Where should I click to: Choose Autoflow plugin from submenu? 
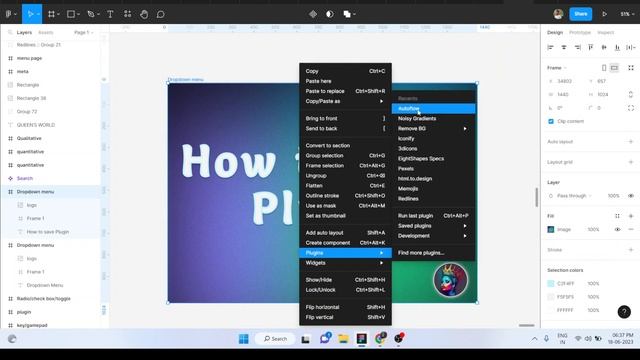[x=433, y=109]
